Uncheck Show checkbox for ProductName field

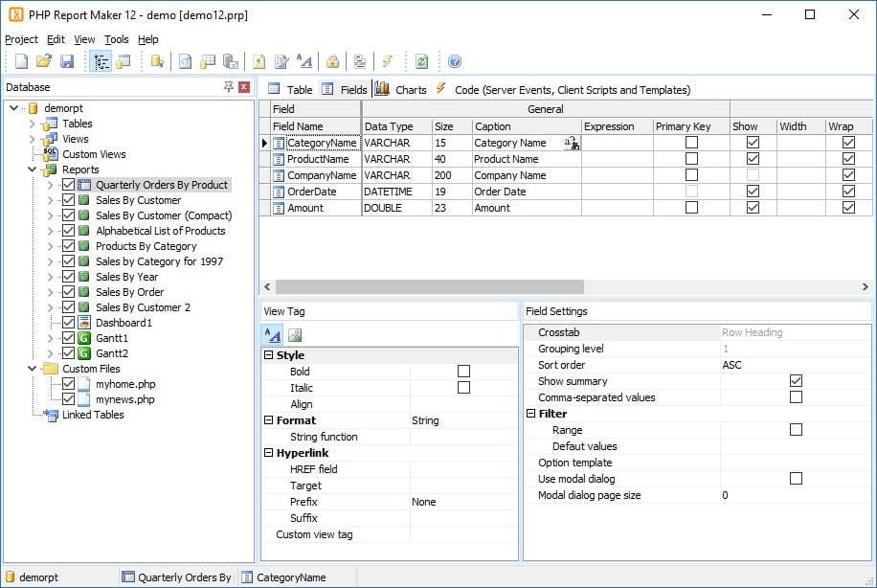(753, 159)
